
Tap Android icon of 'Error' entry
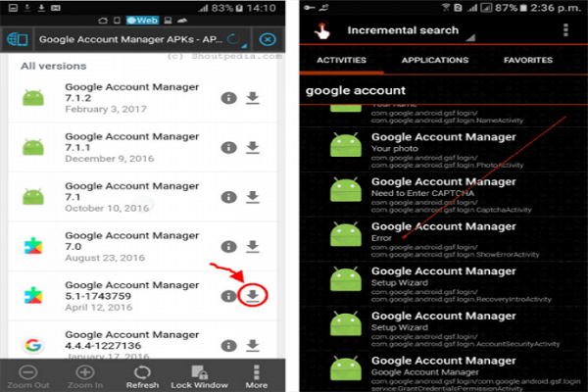click(345, 233)
